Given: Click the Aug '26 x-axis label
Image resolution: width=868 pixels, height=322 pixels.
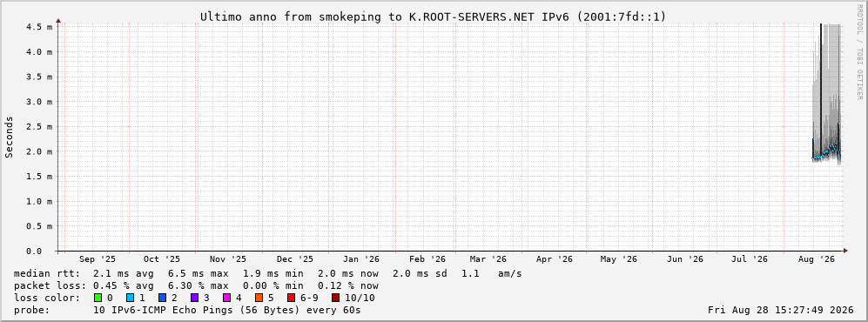Looking at the screenshot, I should click(x=817, y=259).
